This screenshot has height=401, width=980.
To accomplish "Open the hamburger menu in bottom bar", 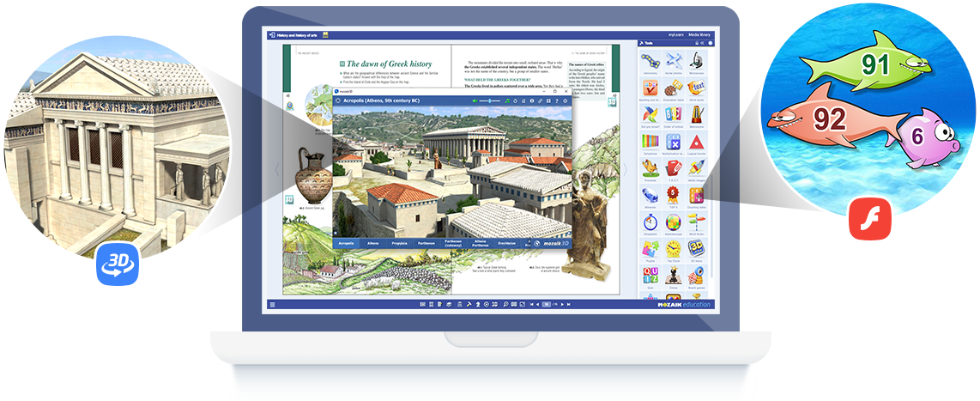I will click(x=272, y=305).
